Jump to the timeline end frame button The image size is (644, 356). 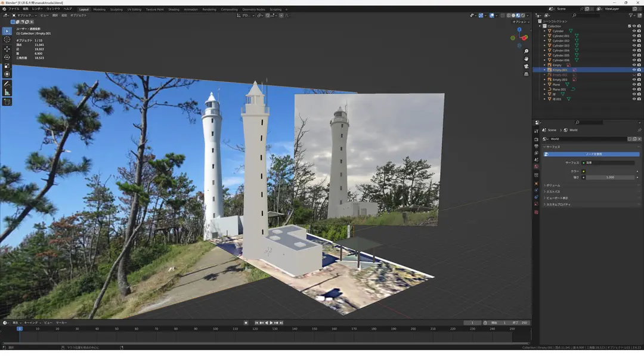point(281,323)
